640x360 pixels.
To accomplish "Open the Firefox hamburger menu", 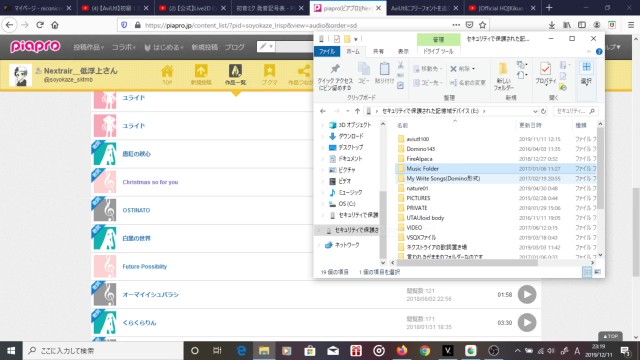I will tap(631, 25).
